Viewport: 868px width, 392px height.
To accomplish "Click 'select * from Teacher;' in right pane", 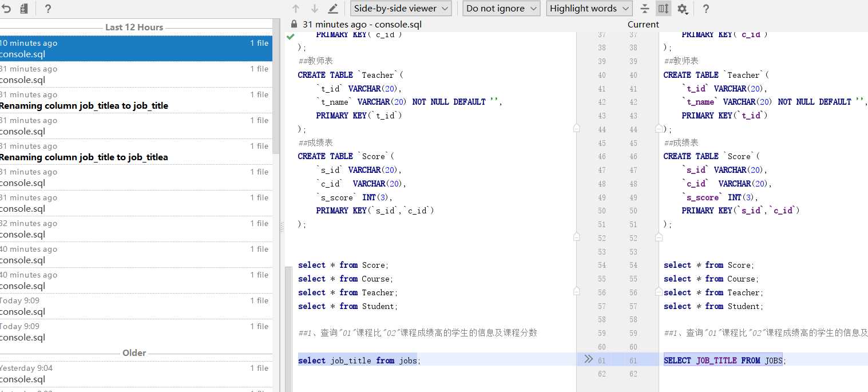I will pyautogui.click(x=714, y=292).
